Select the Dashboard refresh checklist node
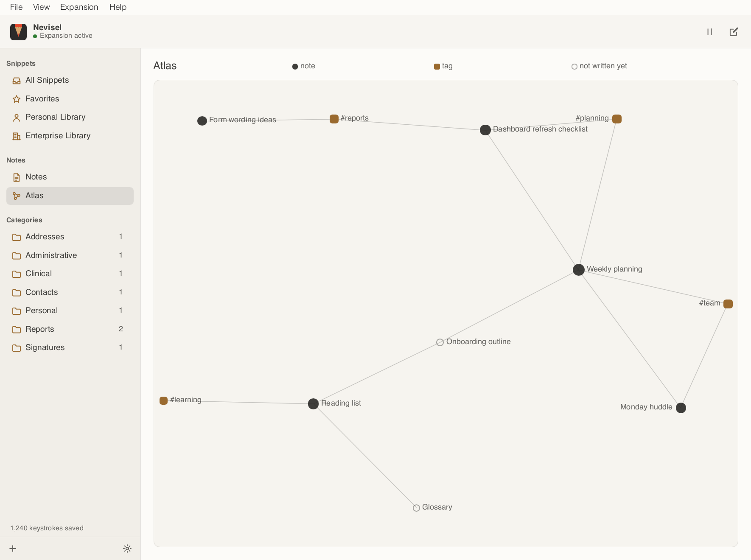Viewport: 751px width, 560px height. 485,130
